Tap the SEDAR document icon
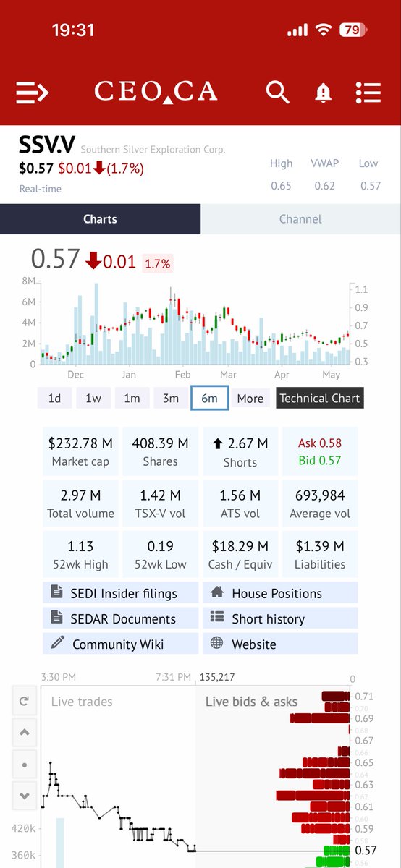Image resolution: width=401 pixels, height=868 pixels. pos(57,618)
